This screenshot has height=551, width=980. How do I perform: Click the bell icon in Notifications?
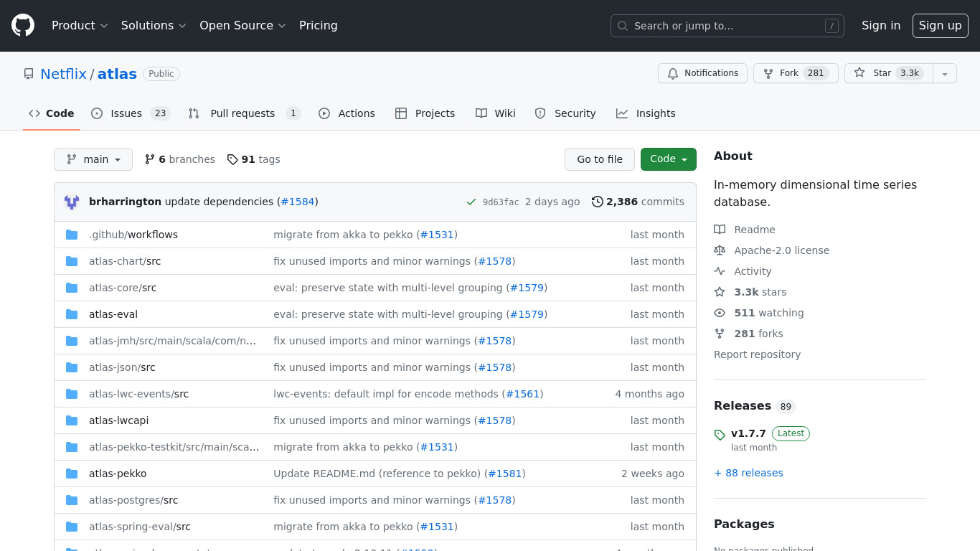click(x=673, y=73)
